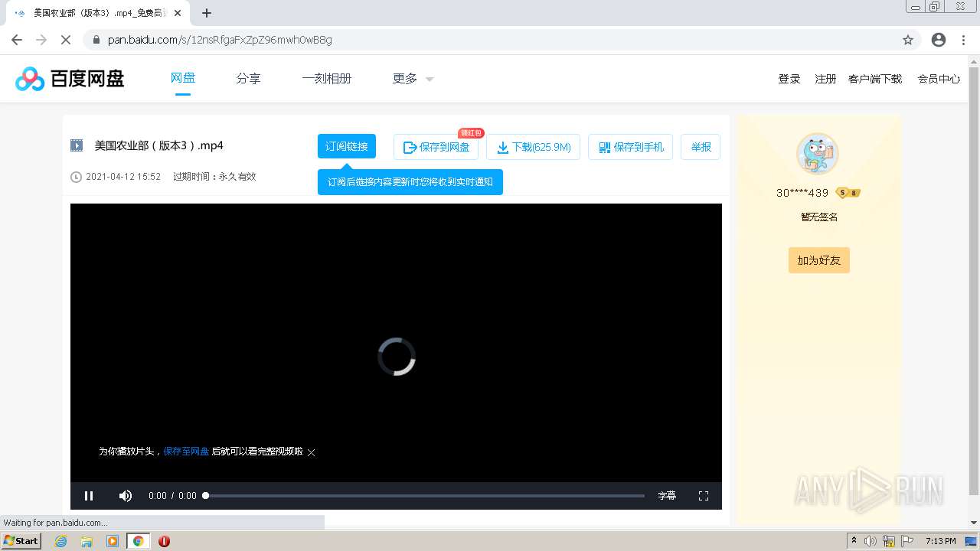Click the 暂无签名 signature text

819,217
